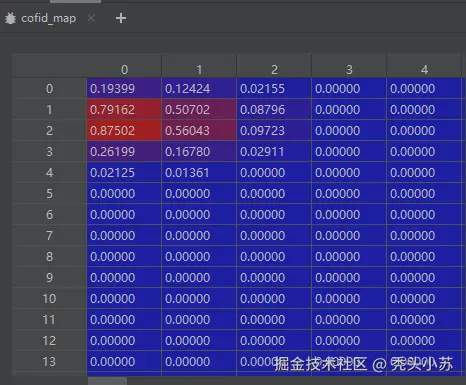Select row header 3
The width and height of the screenshot is (466, 385).
(x=49, y=152)
